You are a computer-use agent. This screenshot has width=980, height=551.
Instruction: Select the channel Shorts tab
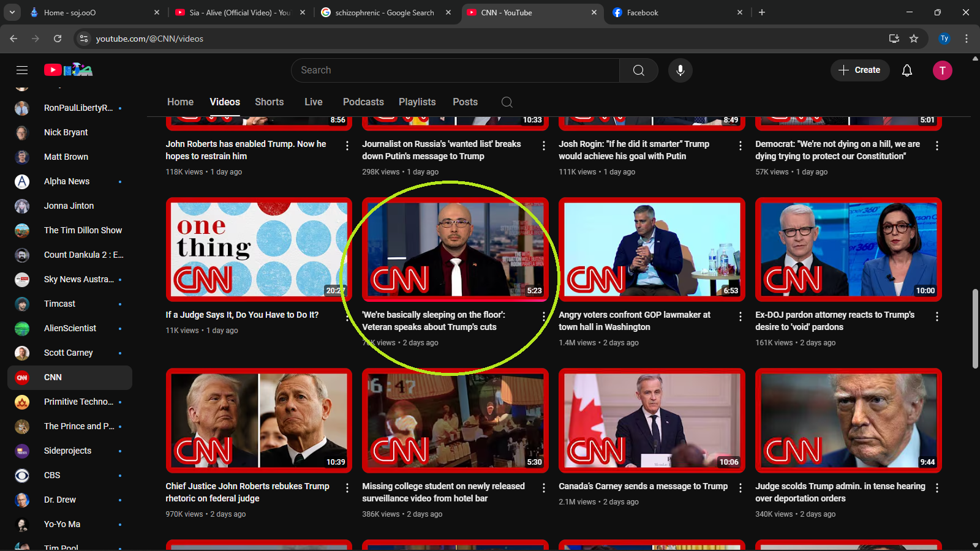[269, 102]
